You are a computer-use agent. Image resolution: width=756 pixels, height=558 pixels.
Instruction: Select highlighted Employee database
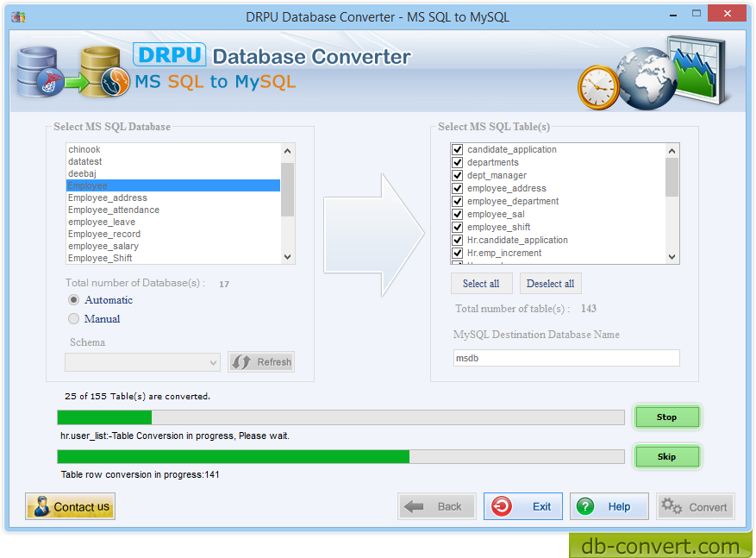(x=173, y=185)
